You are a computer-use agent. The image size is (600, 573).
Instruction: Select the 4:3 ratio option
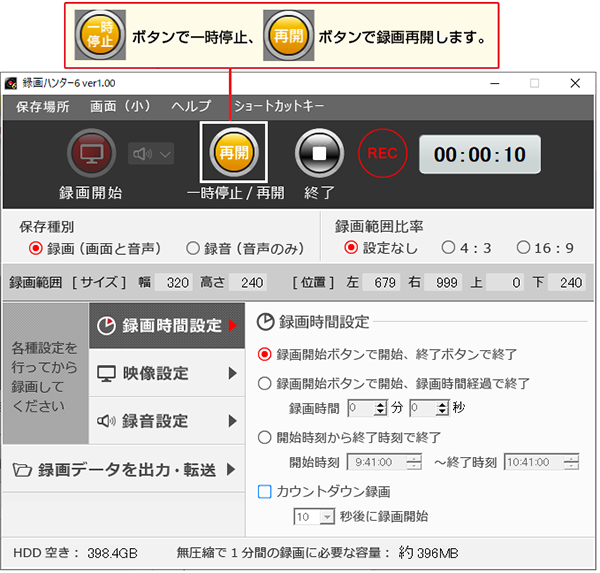pos(466,248)
